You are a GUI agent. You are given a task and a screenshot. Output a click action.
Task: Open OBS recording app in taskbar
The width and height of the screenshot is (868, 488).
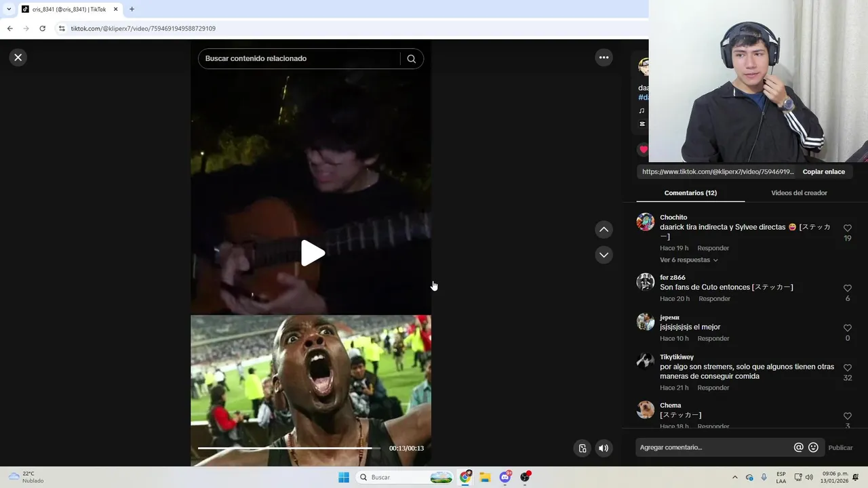[x=525, y=477]
